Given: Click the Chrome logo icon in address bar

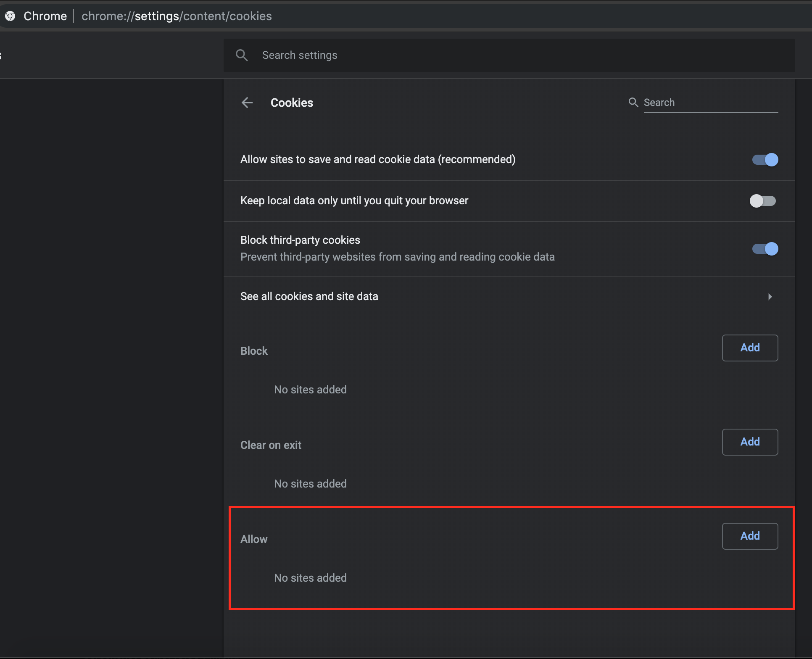Looking at the screenshot, I should pos(10,16).
